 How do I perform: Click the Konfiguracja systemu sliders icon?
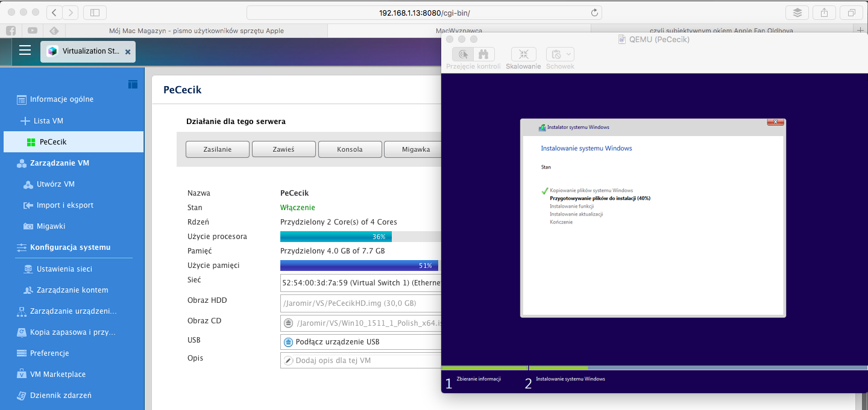pyautogui.click(x=22, y=247)
